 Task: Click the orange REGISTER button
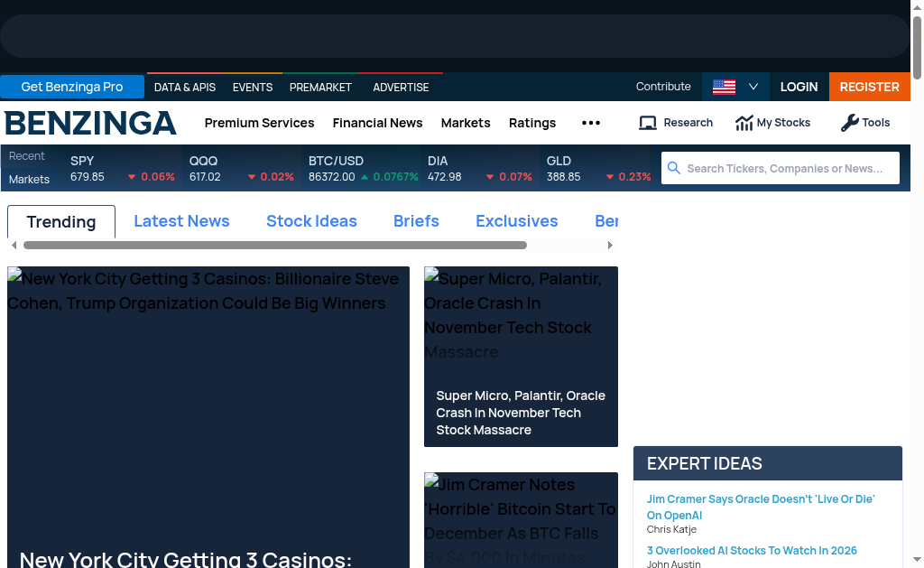point(869,87)
